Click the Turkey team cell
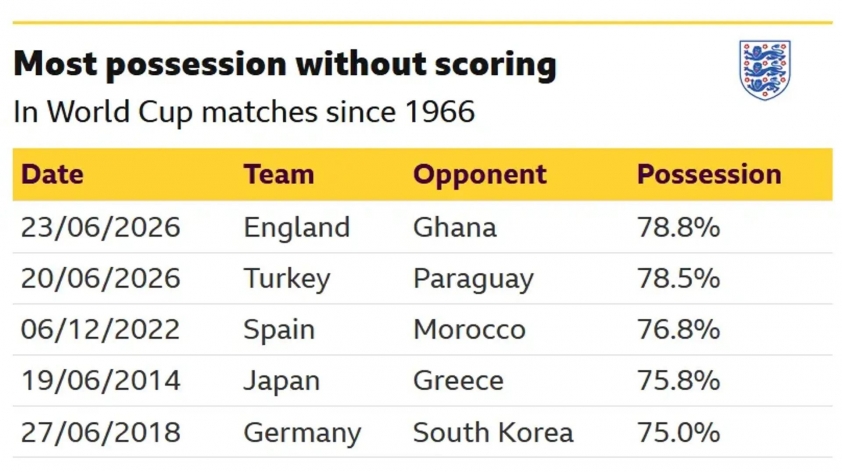Image resolution: width=842 pixels, height=472 pixels. (x=287, y=279)
